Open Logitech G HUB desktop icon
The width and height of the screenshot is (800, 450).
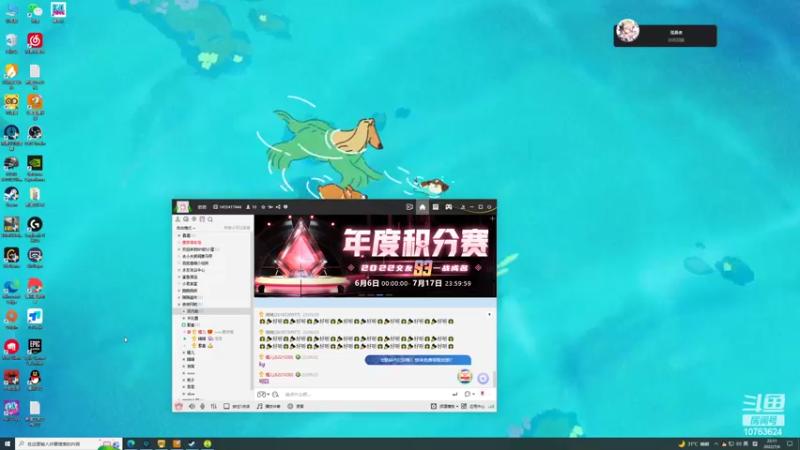point(35,227)
